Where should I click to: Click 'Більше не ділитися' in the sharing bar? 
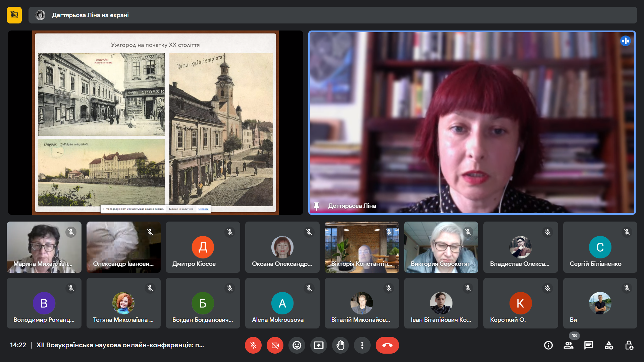(181, 209)
